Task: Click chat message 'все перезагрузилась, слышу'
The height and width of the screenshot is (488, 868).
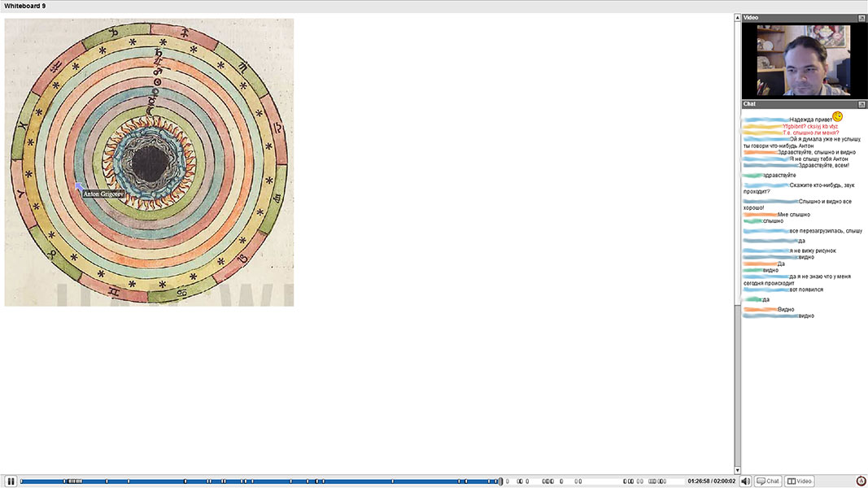Action: [826, 231]
